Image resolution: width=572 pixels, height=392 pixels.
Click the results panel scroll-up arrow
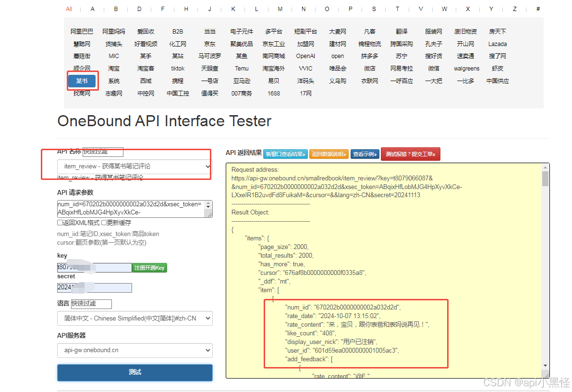(545, 167)
